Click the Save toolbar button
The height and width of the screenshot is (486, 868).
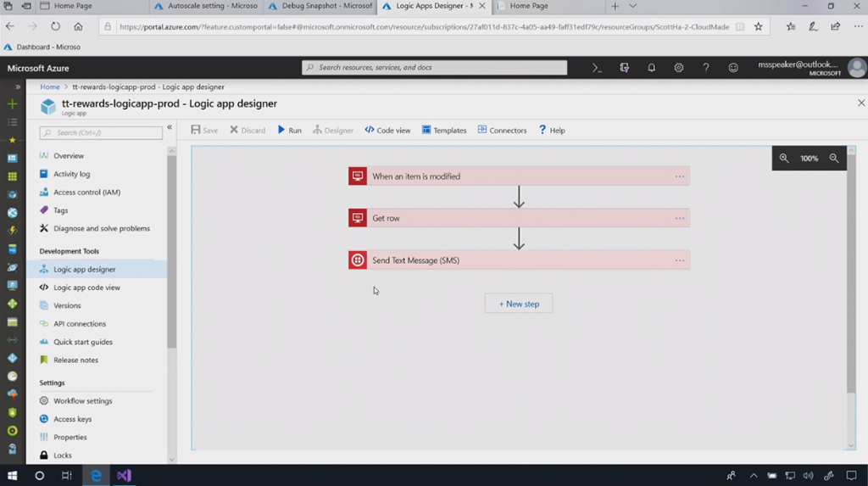click(x=204, y=131)
